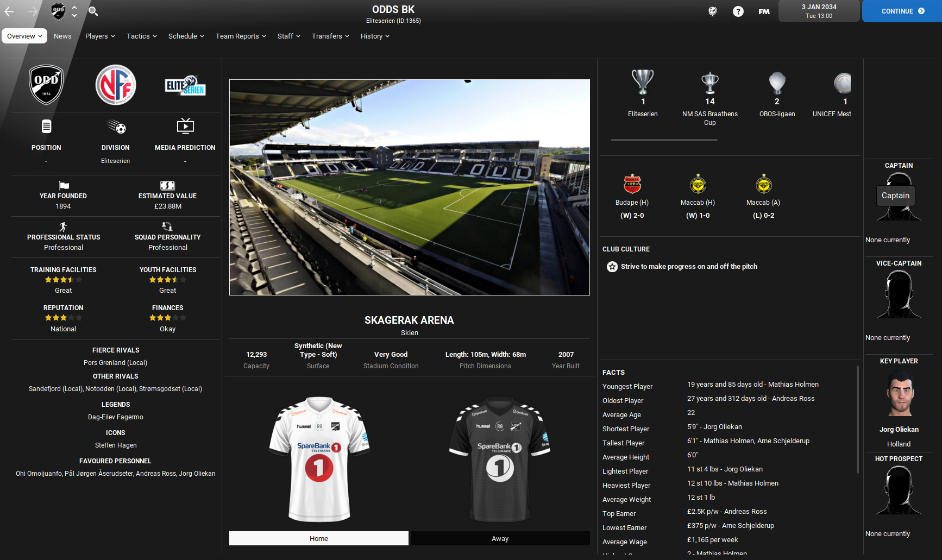Click the Club Culture star icon
The height and width of the screenshot is (560, 942).
[x=612, y=266]
